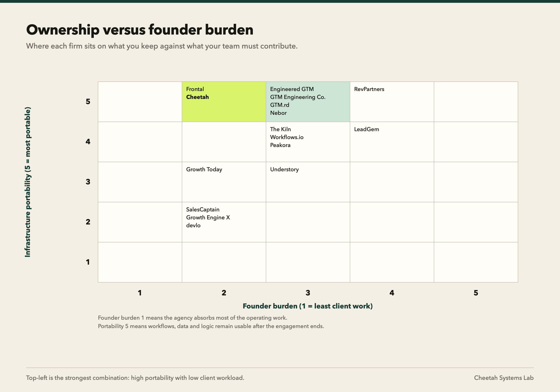Click the 'Ownership versus founder burden' title
Screen dimensions: 560x392
[x=140, y=30]
